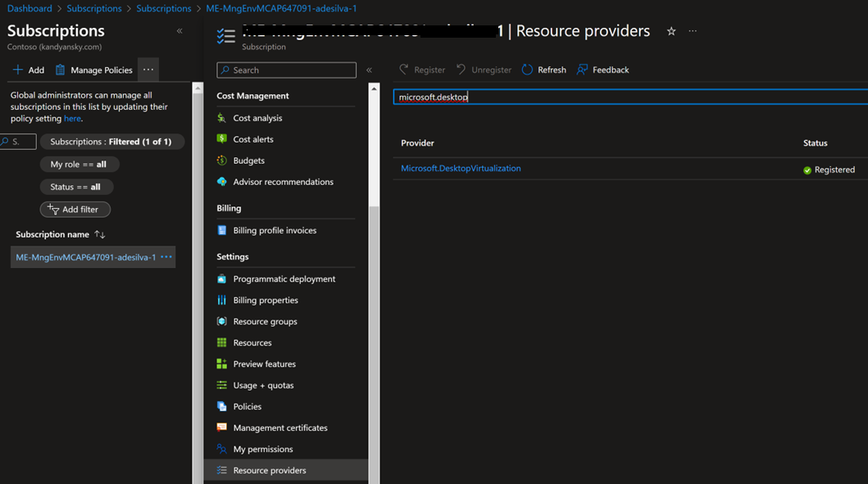Click the Add filter button
The height and width of the screenshot is (484, 868).
(75, 210)
